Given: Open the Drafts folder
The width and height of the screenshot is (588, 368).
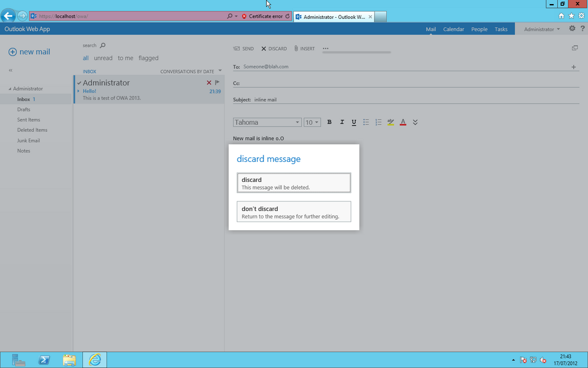Looking at the screenshot, I should pos(24,110).
